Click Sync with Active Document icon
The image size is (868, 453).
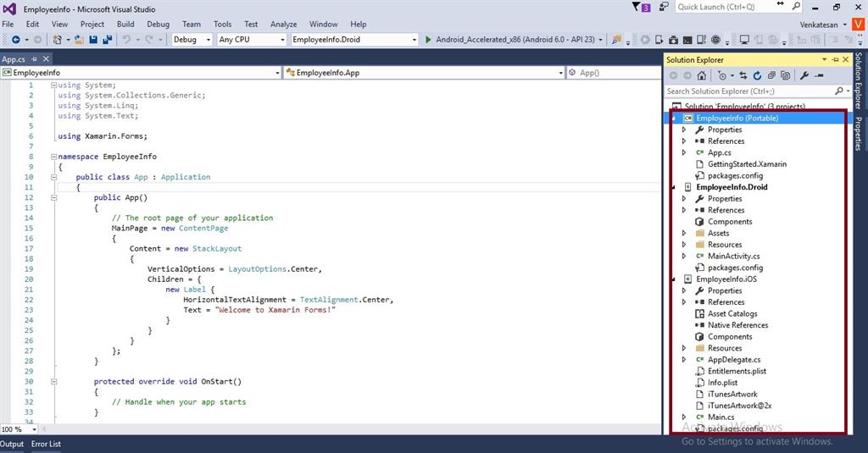[x=743, y=75]
